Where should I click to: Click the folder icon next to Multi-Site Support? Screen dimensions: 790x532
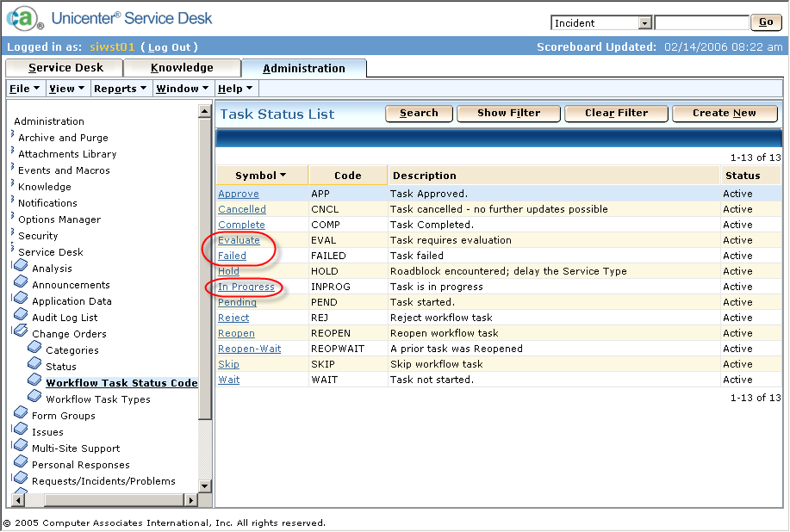pos(21,447)
